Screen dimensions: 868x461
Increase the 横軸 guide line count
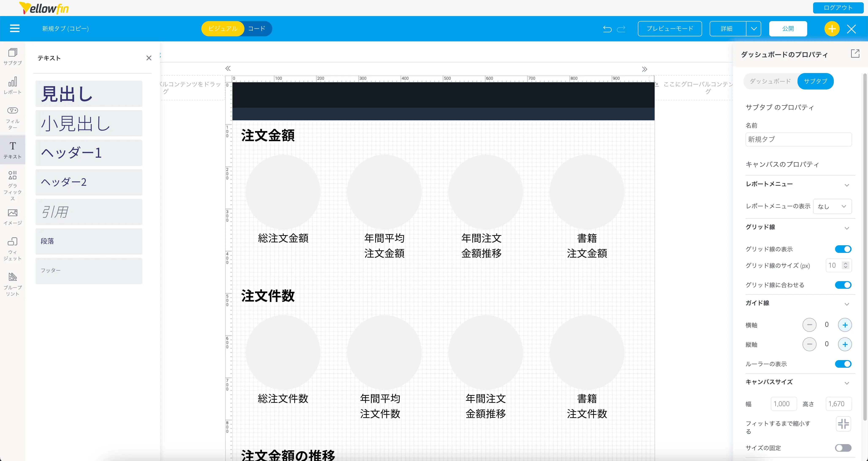click(x=845, y=325)
